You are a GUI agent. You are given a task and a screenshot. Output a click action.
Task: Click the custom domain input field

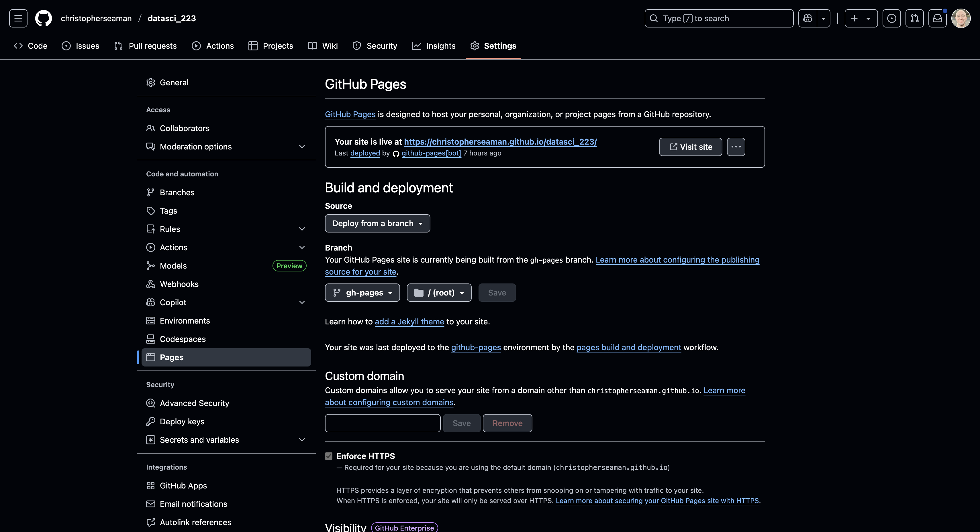382,423
